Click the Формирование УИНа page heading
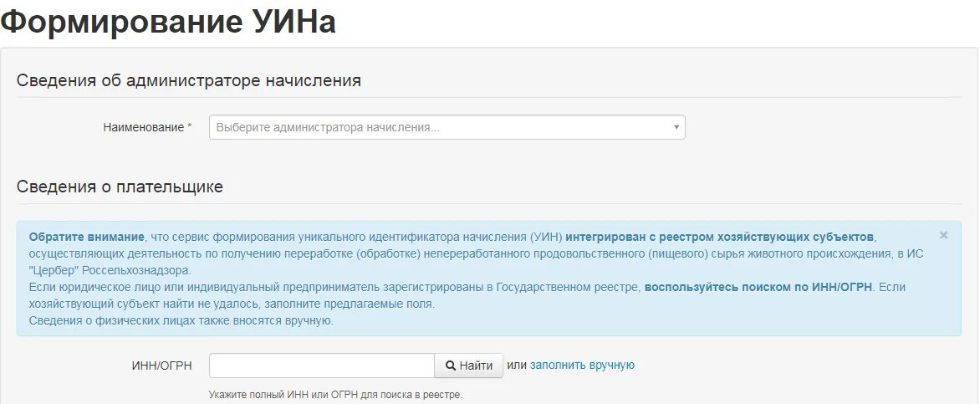Image resolution: width=980 pixels, height=404 pixels. point(169,21)
